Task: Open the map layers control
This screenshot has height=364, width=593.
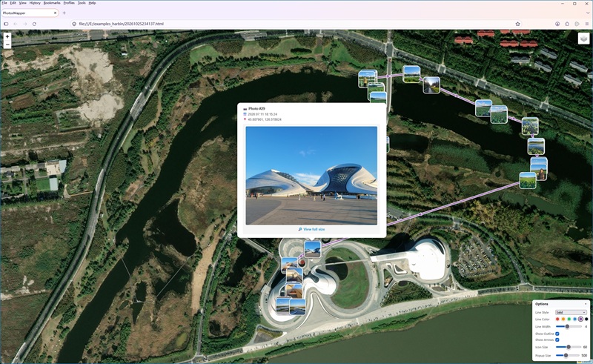Action: [x=583, y=39]
